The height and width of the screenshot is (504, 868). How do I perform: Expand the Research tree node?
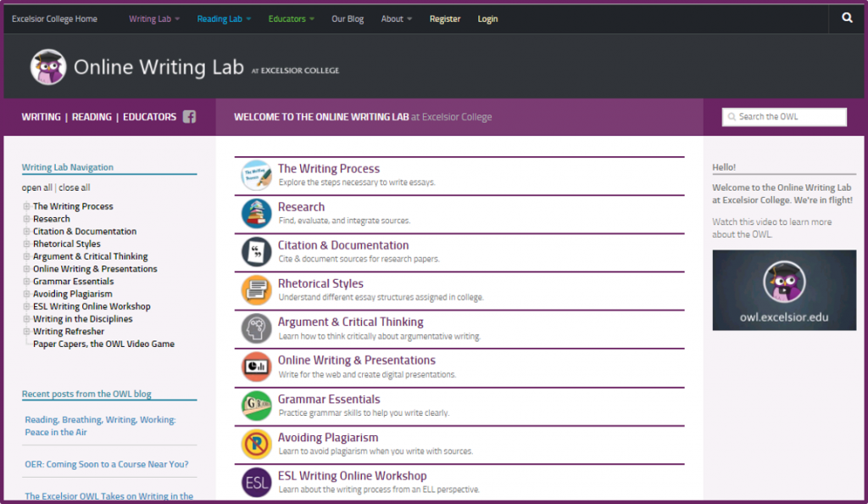(26, 219)
